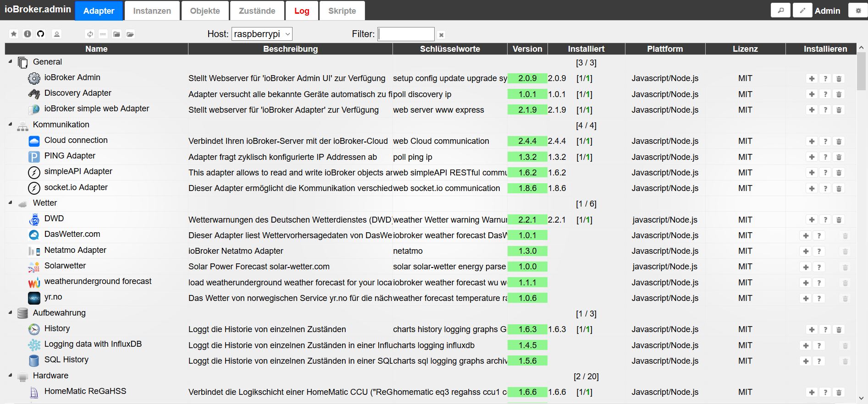Click the trash icon in the PING Adapter row
868x404 pixels.
pyautogui.click(x=839, y=157)
